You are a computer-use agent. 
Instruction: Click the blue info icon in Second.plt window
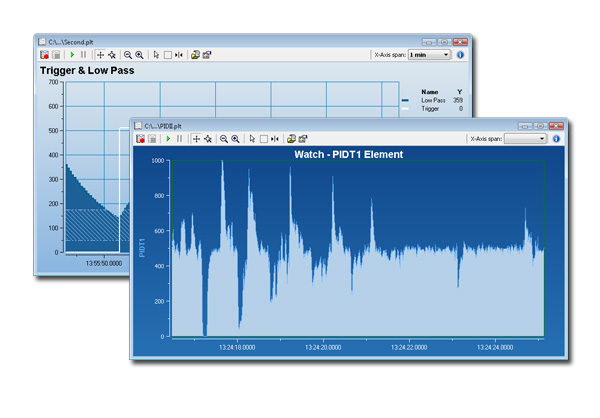pos(460,55)
